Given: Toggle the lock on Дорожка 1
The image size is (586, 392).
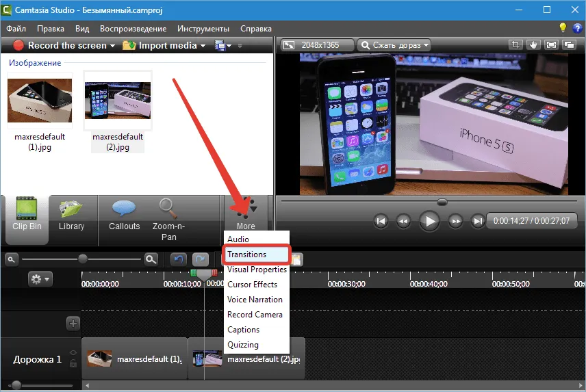Looking at the screenshot, I should (x=73, y=363).
